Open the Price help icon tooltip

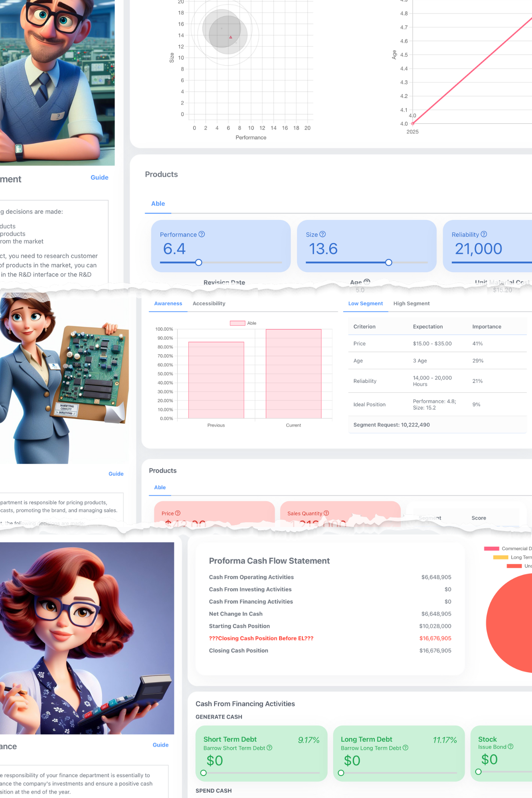[x=178, y=513]
